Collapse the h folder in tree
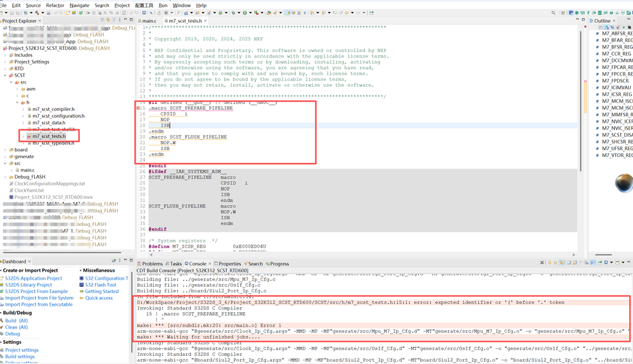This screenshot has width=633, height=364. (x=17, y=103)
